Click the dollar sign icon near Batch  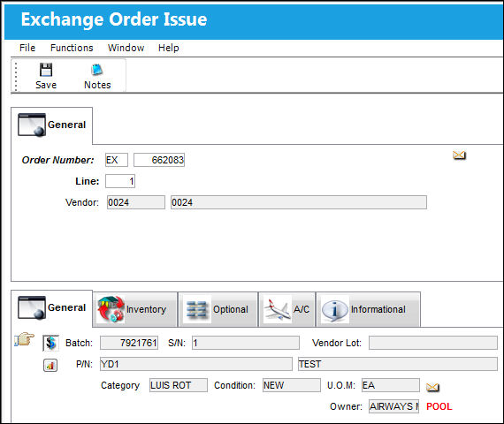point(50,343)
